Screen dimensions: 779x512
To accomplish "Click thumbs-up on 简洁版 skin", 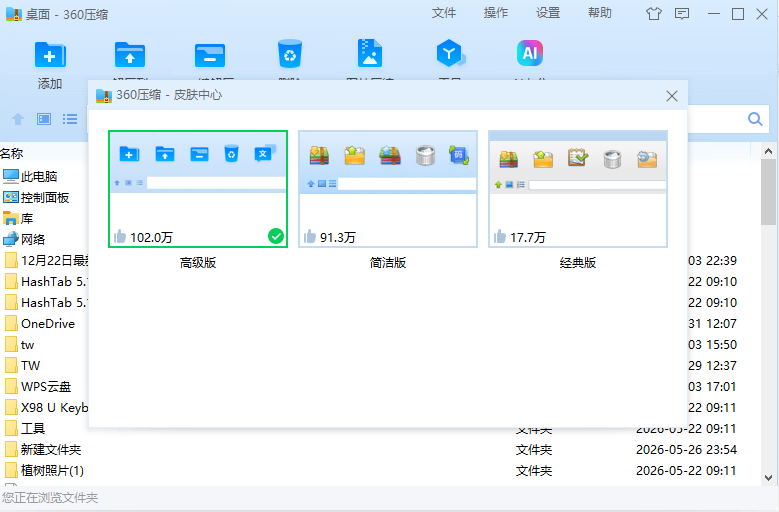I will pos(310,237).
